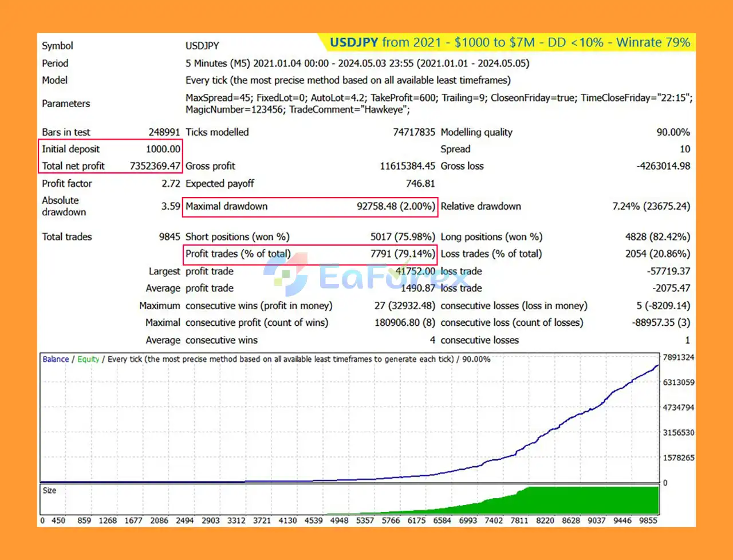Click the Long positions won 4828 value

657,237
